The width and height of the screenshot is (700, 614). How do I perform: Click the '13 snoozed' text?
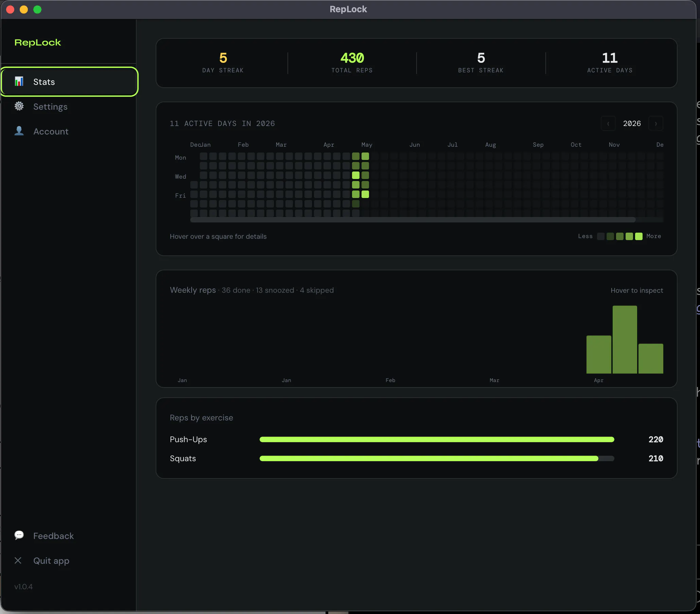[275, 290]
